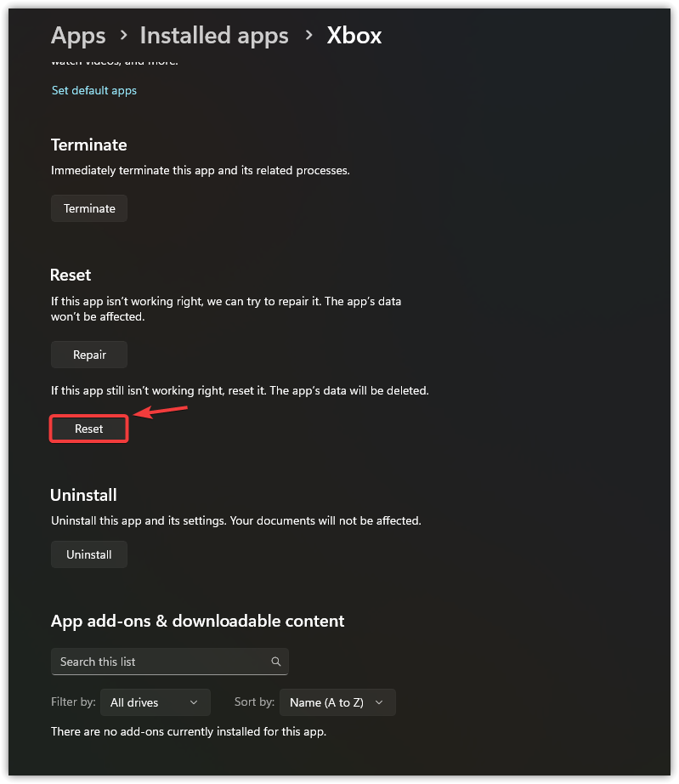Viewport: 679px width, 784px height.
Task: Click the magnifier icon in the search box
Action: tap(275, 662)
